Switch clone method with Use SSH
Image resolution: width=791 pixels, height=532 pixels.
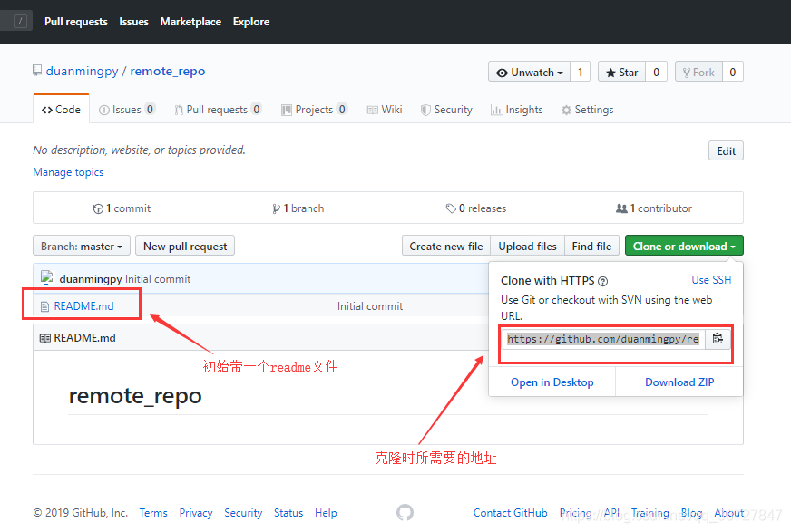pyautogui.click(x=711, y=280)
